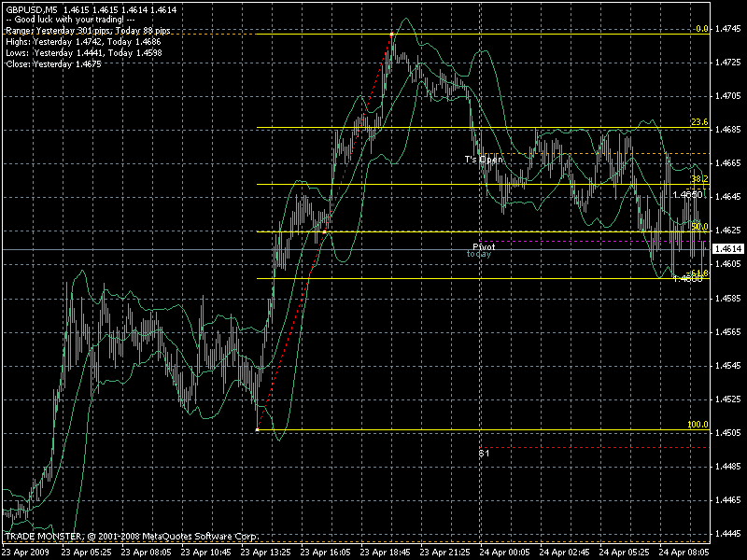Screen dimensions: 747x560
Task: Click 1.4485 on the price axis
Action: coord(728,466)
